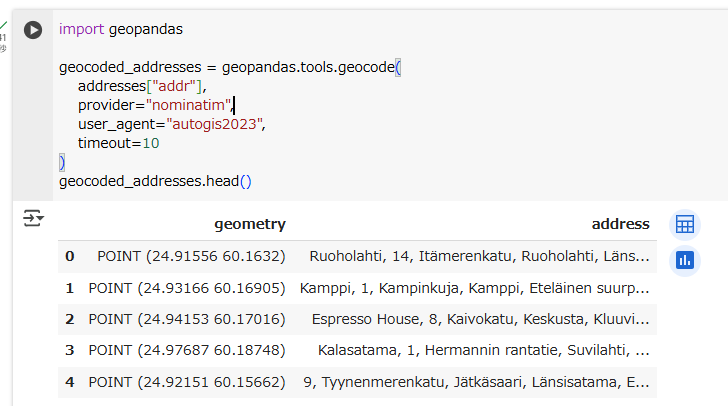Screen dimensions: 728x406
Task: Click the address column header
Action: click(x=620, y=224)
